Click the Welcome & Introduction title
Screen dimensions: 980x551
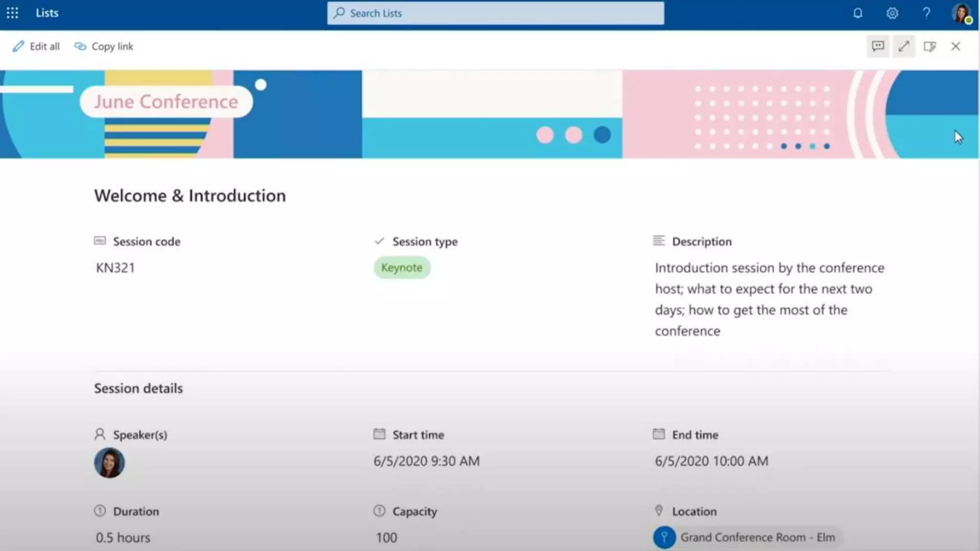(x=190, y=196)
